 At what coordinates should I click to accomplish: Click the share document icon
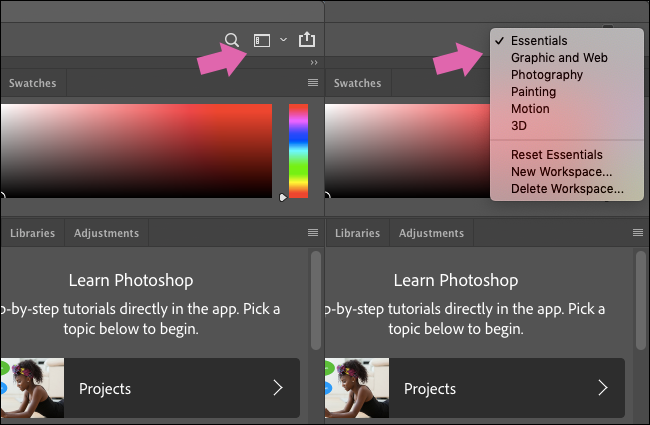click(x=307, y=40)
